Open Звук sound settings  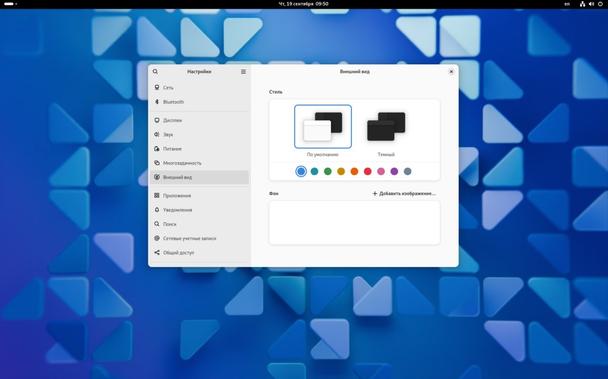point(200,134)
